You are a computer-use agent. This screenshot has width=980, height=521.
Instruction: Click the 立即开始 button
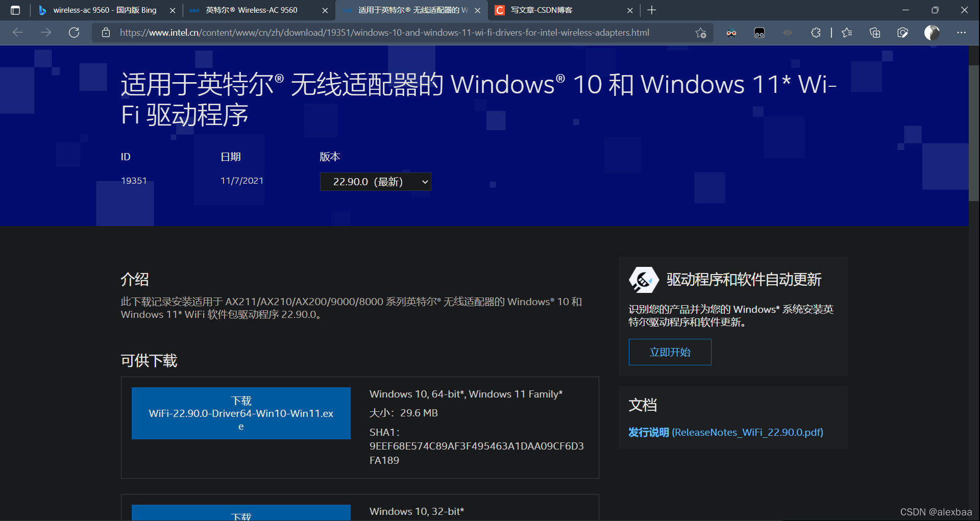pyautogui.click(x=670, y=352)
